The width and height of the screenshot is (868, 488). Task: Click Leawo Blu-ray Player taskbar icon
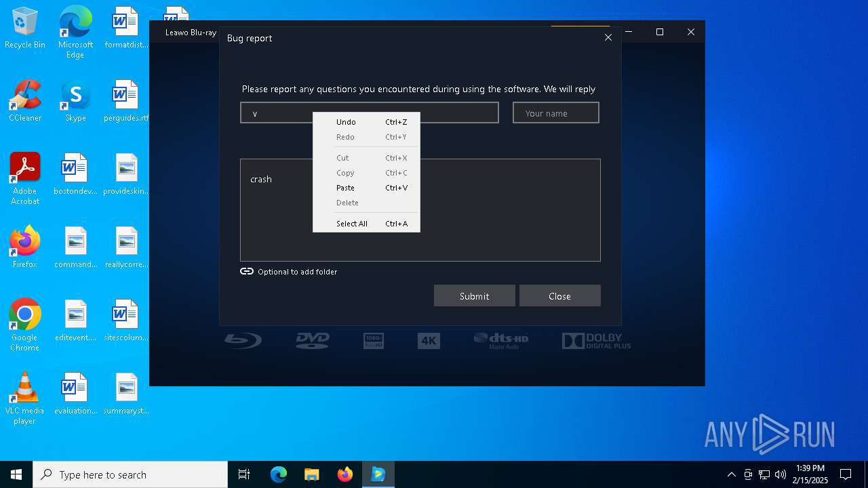pyautogui.click(x=378, y=474)
